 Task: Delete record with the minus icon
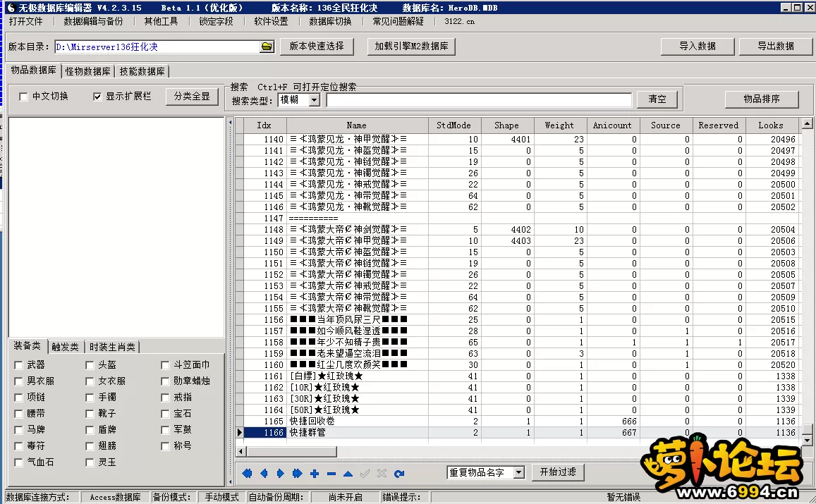pos(331,473)
